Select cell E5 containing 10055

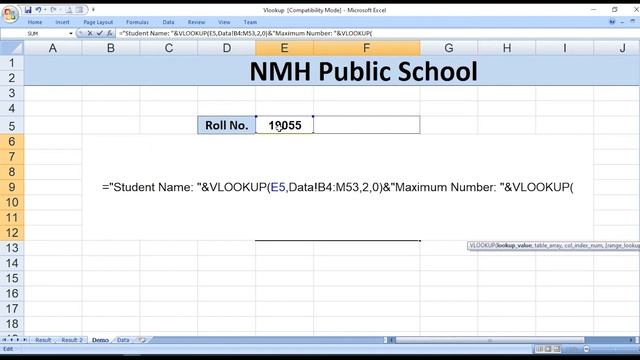pyautogui.click(x=284, y=125)
